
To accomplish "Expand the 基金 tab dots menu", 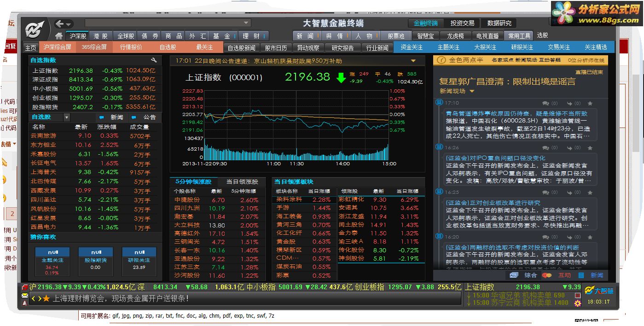I will pos(234,36).
